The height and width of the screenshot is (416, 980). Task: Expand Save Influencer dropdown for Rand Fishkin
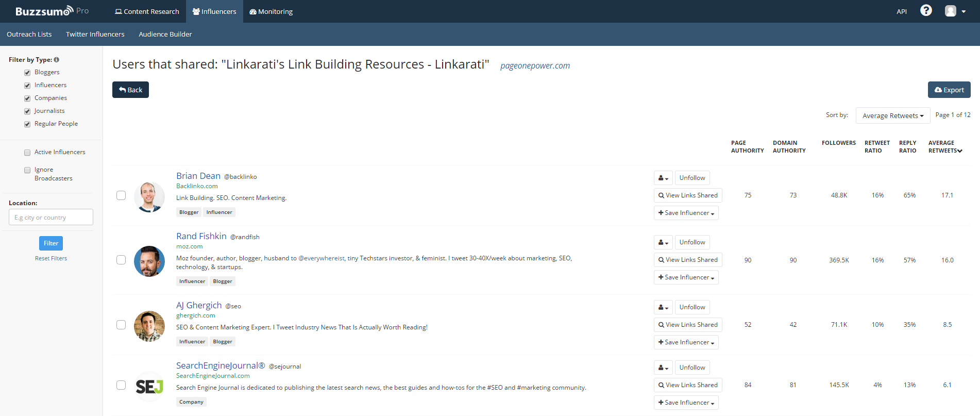point(686,277)
